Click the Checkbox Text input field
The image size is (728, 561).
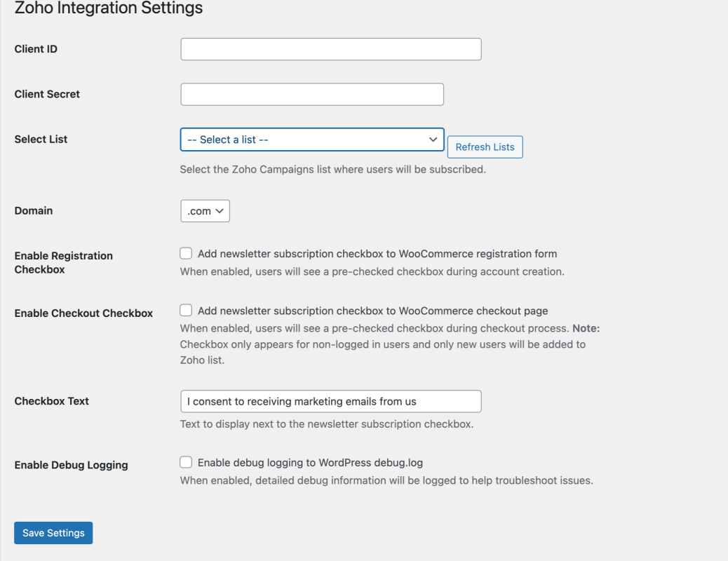(x=331, y=400)
